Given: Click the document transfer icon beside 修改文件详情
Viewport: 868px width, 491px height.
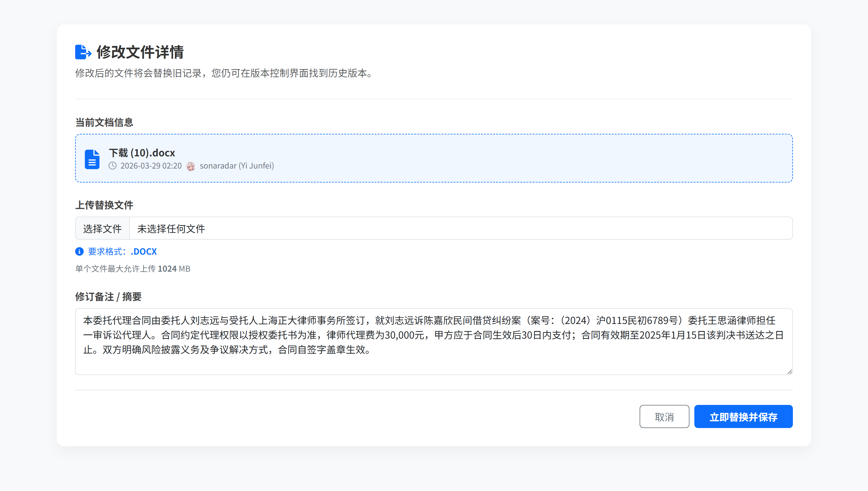Looking at the screenshot, I should (83, 52).
